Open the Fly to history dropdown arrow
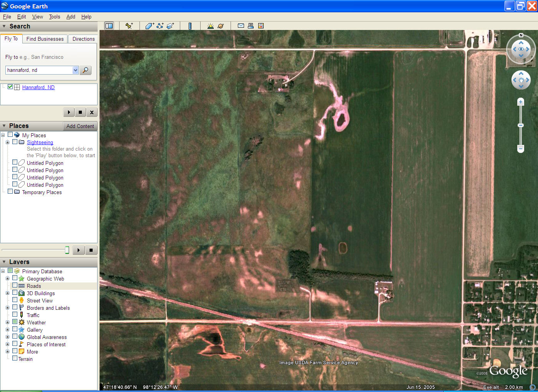The width and height of the screenshot is (538, 392). pos(75,70)
